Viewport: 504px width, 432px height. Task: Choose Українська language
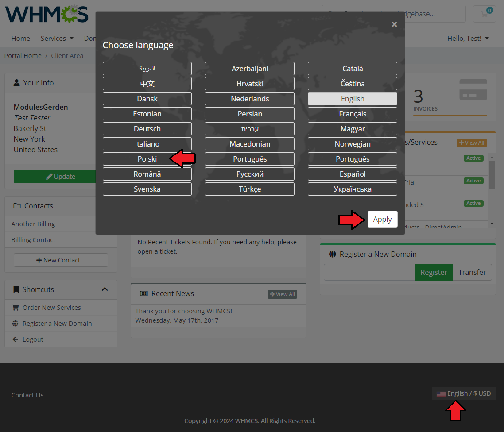[x=353, y=189]
